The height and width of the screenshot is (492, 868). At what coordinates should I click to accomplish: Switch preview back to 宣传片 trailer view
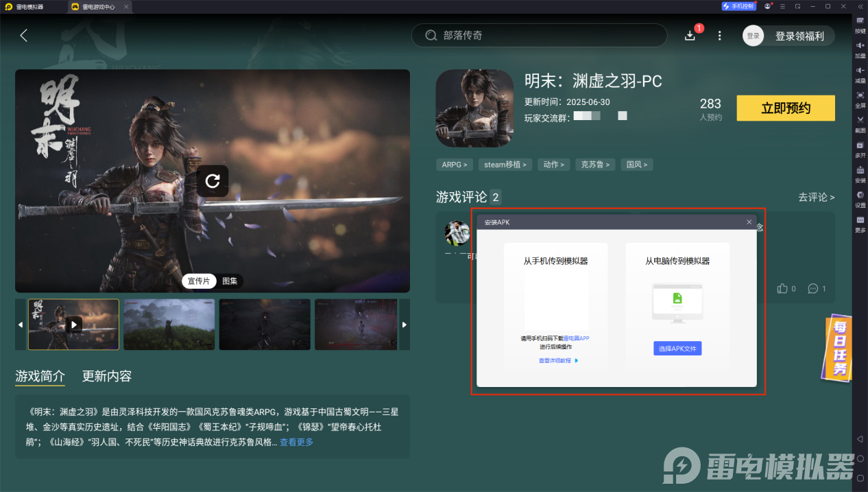198,281
